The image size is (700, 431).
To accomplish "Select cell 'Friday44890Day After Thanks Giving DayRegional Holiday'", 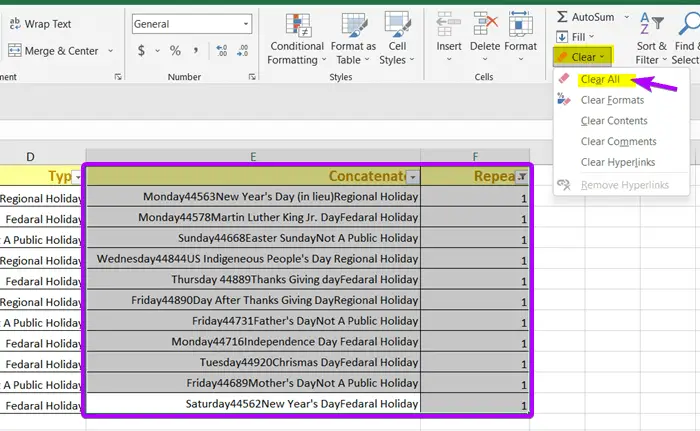I will [x=253, y=300].
